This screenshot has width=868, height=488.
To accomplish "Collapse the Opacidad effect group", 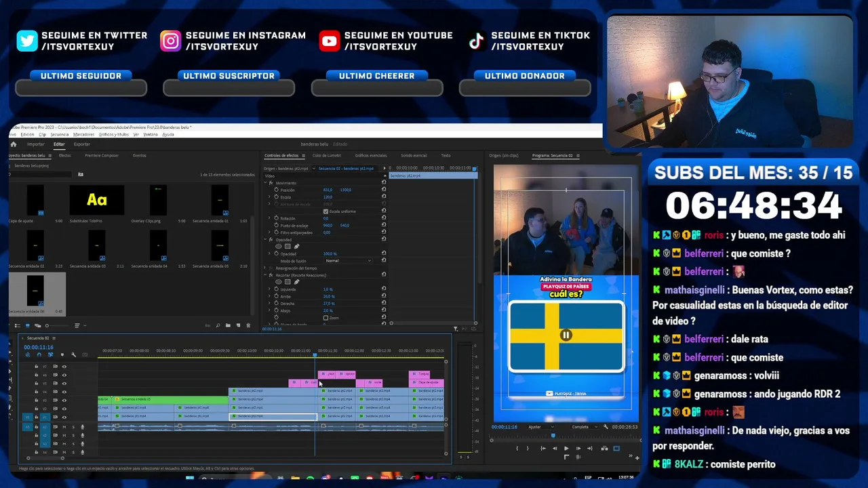I will coord(265,239).
